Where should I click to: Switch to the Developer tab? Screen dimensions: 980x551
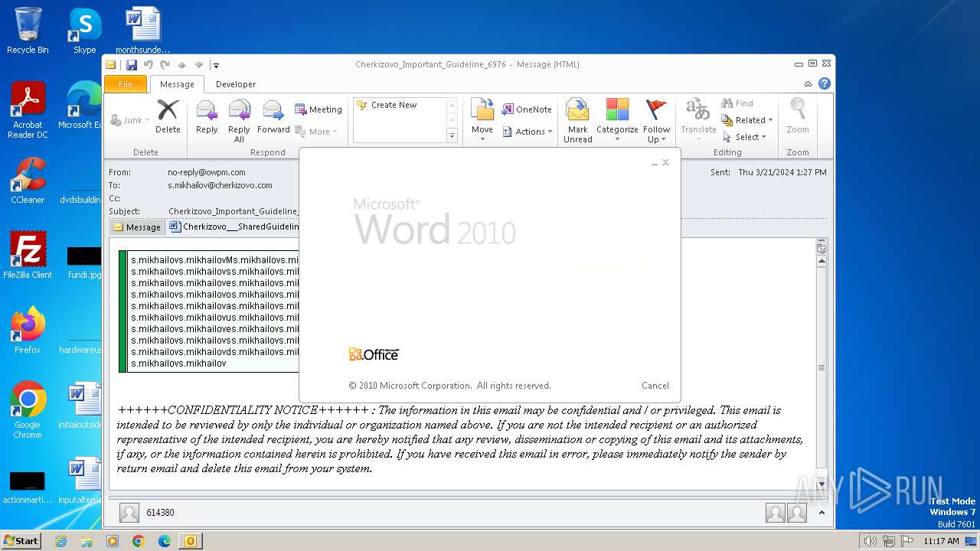(236, 84)
